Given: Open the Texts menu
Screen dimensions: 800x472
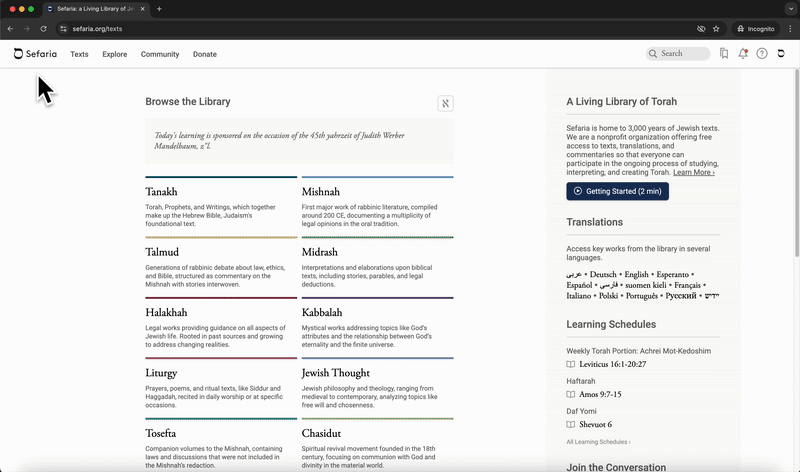Looking at the screenshot, I should coord(79,54).
